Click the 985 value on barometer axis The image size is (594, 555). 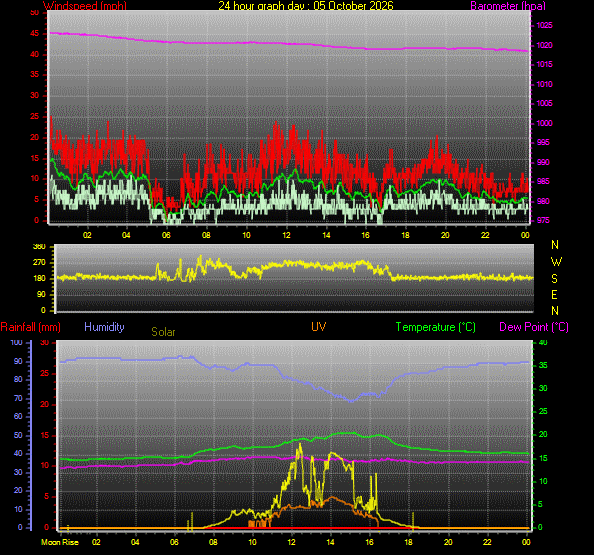(543, 181)
